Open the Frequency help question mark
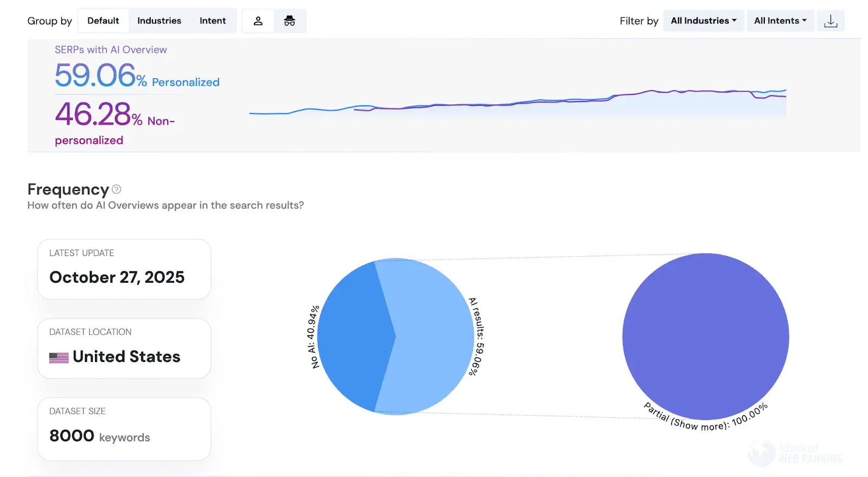This screenshot has width=868, height=477. (x=116, y=189)
